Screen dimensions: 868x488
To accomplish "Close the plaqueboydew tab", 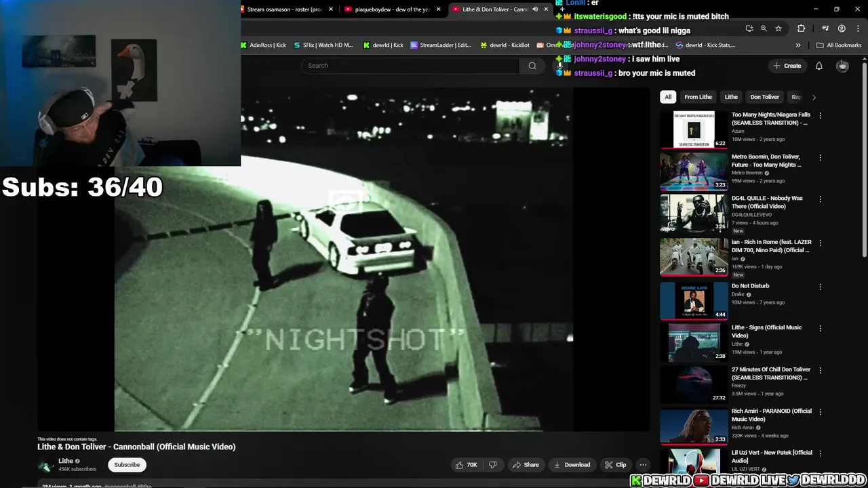I will [x=439, y=9].
